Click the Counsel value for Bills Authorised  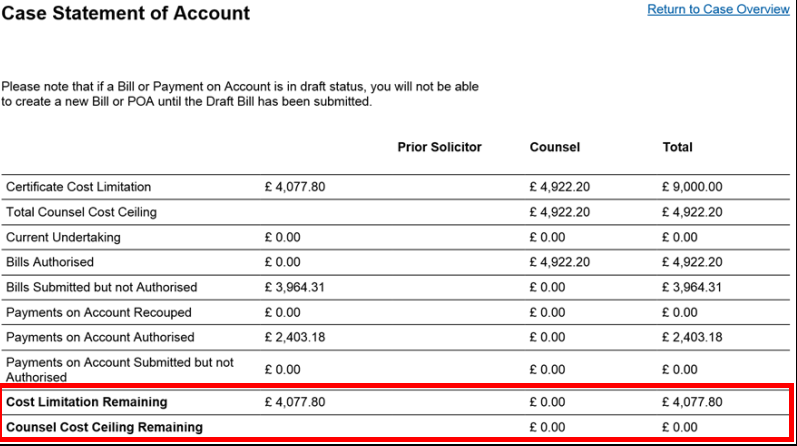[559, 262]
